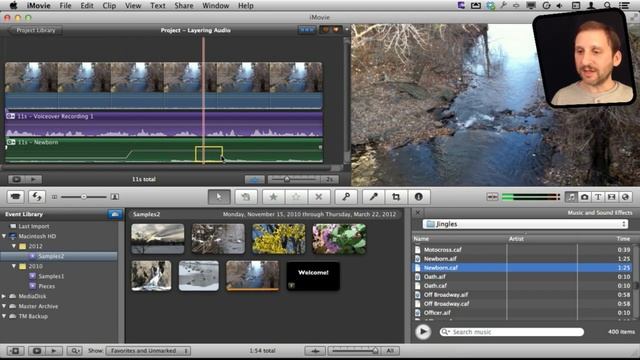
Task: Open voiceover microphone tool
Action: pos(373,197)
